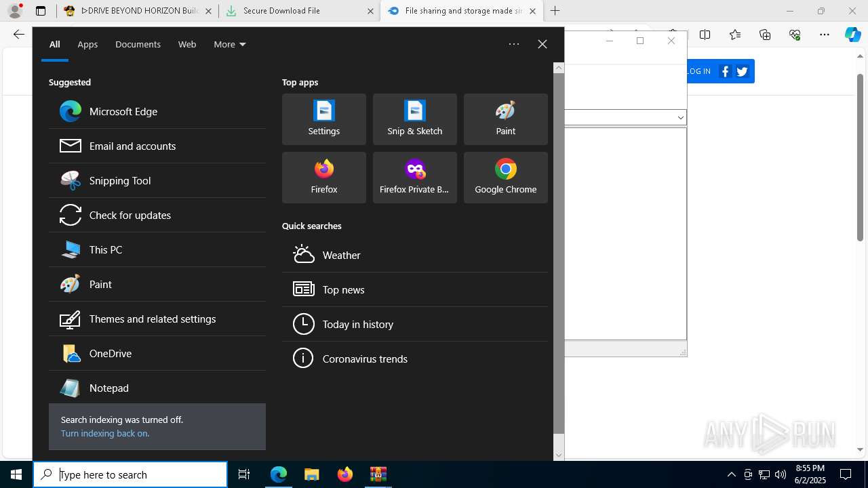Switch to Secure Download File tab
Image resolution: width=868 pixels, height=488 pixels.
[299, 11]
